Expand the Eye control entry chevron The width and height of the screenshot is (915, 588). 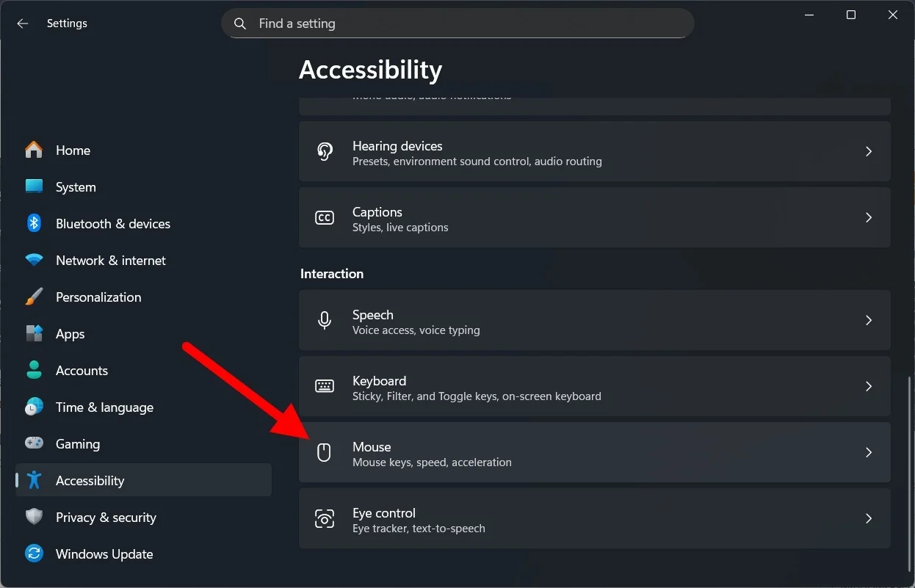pos(869,518)
